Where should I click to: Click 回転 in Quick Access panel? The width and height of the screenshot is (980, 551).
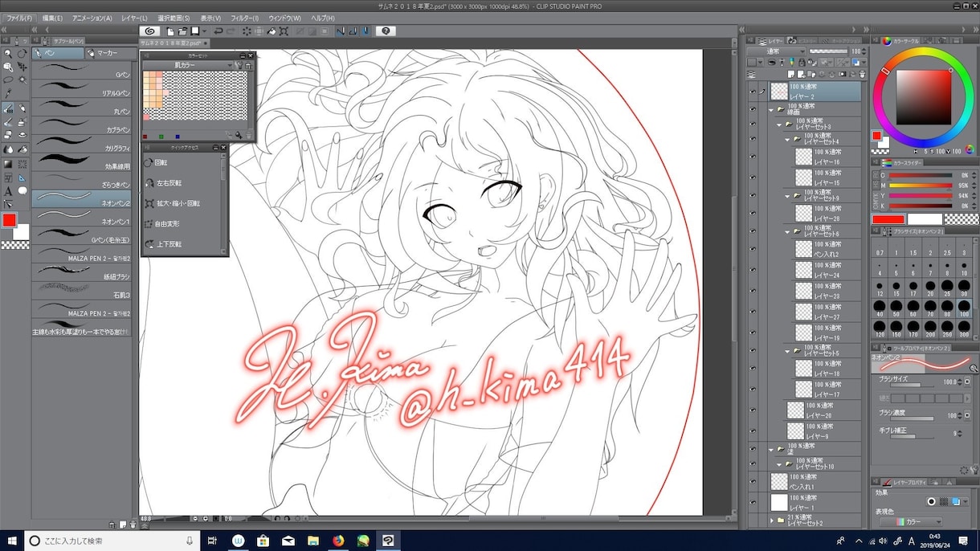coord(161,162)
